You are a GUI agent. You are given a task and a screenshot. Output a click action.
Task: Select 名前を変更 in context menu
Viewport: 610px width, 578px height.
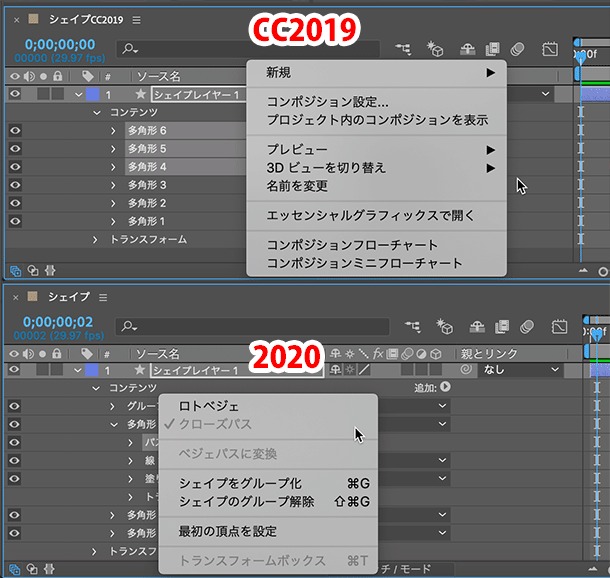(x=376, y=186)
